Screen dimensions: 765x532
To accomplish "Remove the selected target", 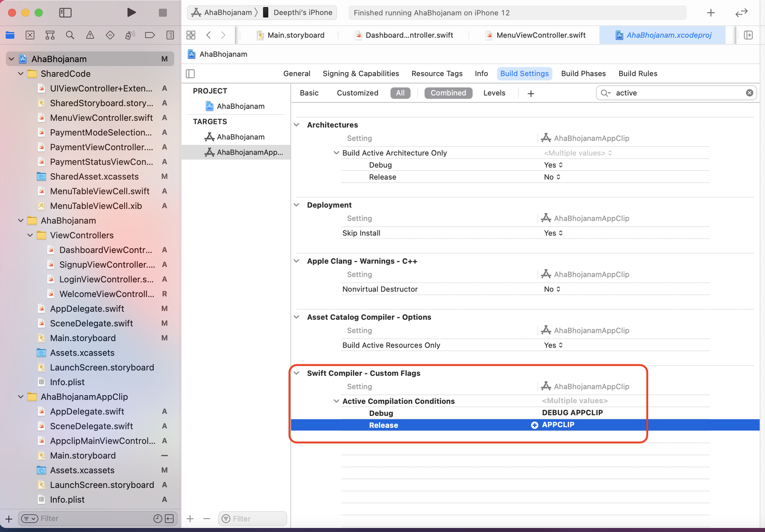I will (207, 519).
